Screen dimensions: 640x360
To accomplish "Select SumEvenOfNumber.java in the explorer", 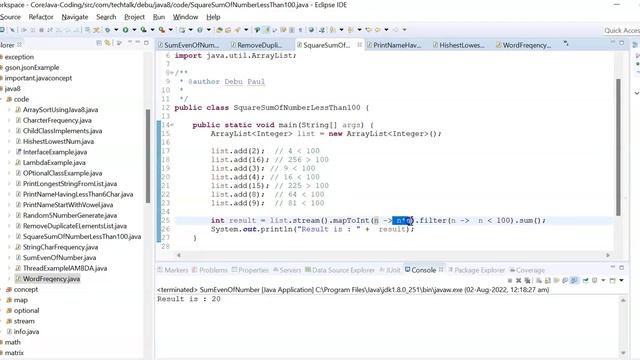I will click(59, 258).
